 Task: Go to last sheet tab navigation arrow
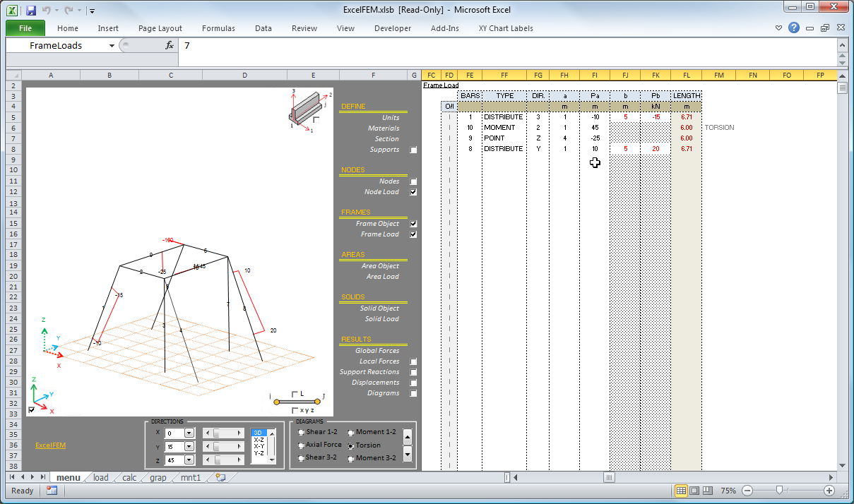(x=44, y=477)
